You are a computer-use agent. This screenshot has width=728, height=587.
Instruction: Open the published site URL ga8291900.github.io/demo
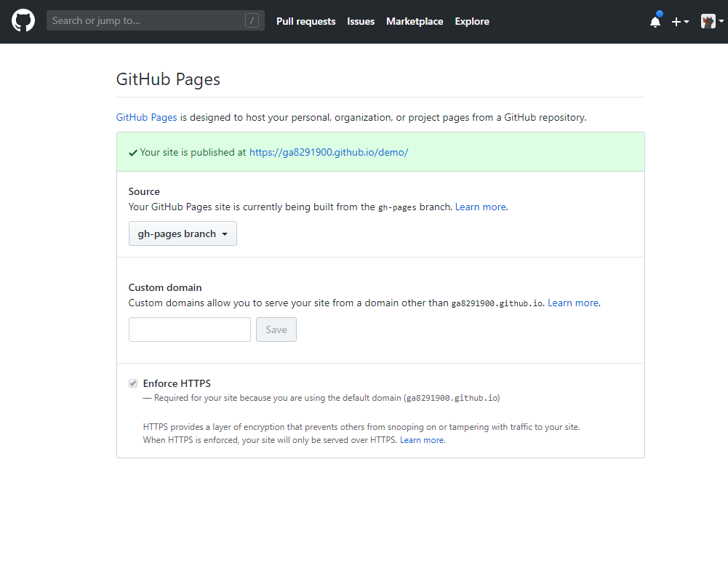pos(329,152)
